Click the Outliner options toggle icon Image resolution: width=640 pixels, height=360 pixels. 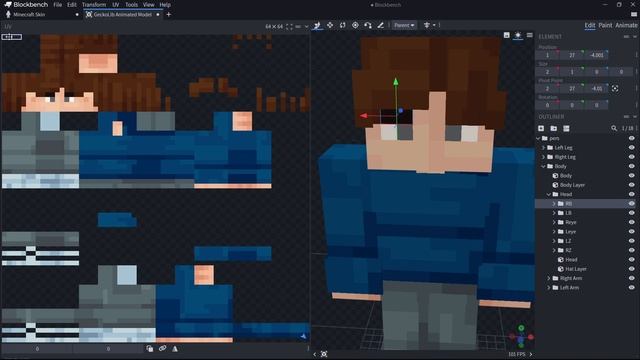[x=566, y=128]
